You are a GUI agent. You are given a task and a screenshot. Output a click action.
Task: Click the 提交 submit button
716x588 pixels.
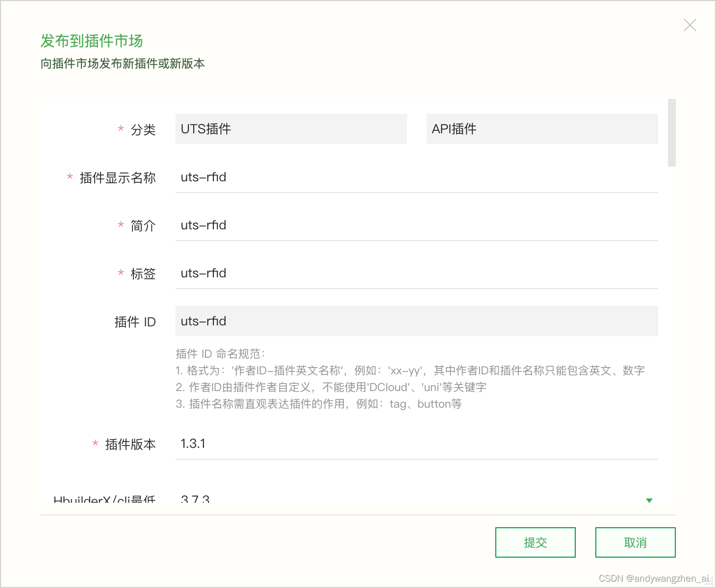(x=535, y=542)
